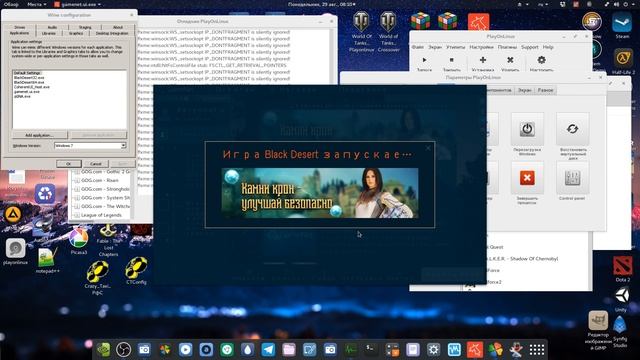Open Плагины menu in PlayOnLinux
640x360 pixels.
(x=507, y=47)
